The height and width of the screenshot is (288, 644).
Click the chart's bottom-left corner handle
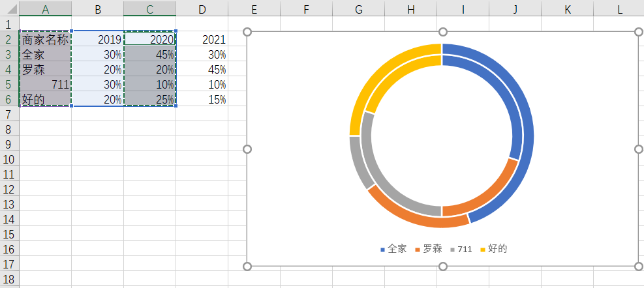247,266
